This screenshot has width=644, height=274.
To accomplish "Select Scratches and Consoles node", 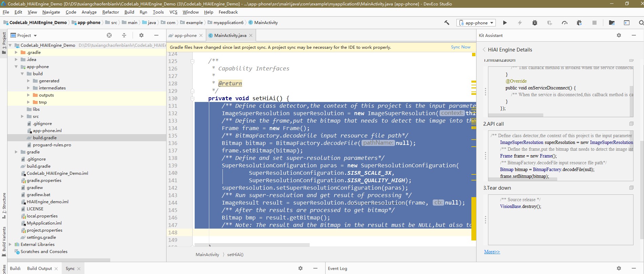I will 44,252.
